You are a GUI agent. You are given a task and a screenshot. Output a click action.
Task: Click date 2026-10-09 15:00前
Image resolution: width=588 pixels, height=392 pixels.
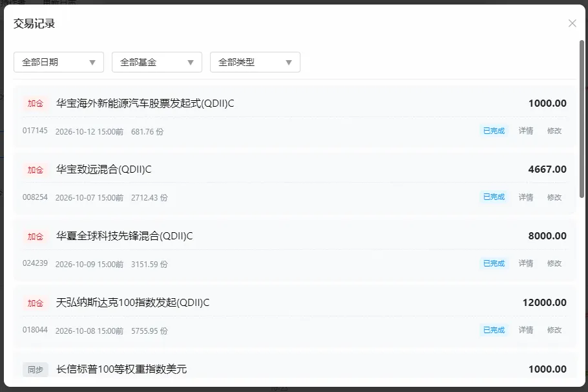[89, 265]
